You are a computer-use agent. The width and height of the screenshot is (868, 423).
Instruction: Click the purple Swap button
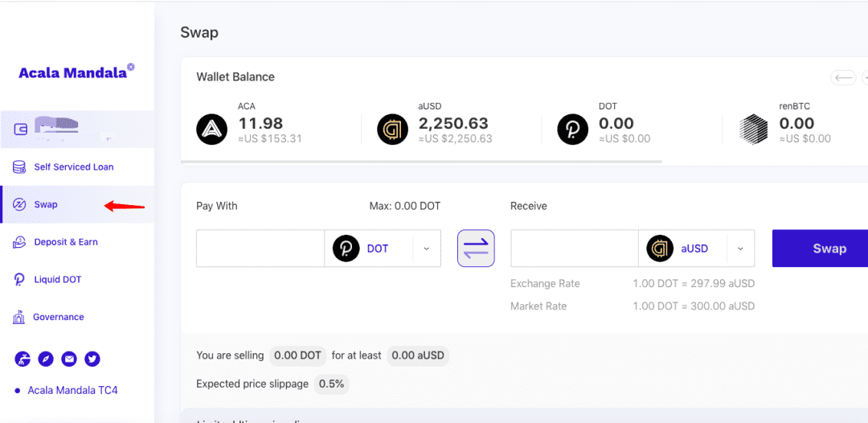coord(820,248)
